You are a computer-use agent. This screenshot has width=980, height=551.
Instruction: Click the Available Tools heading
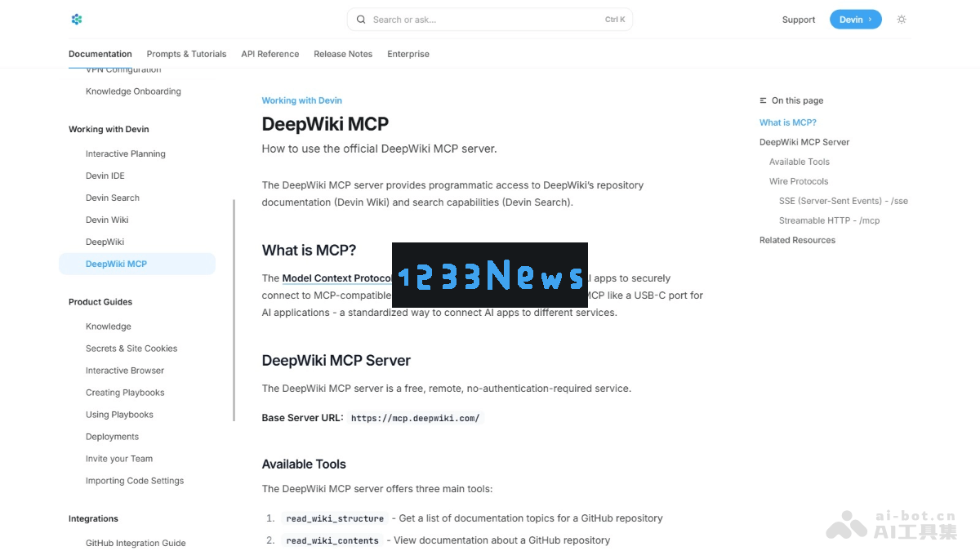tap(304, 464)
